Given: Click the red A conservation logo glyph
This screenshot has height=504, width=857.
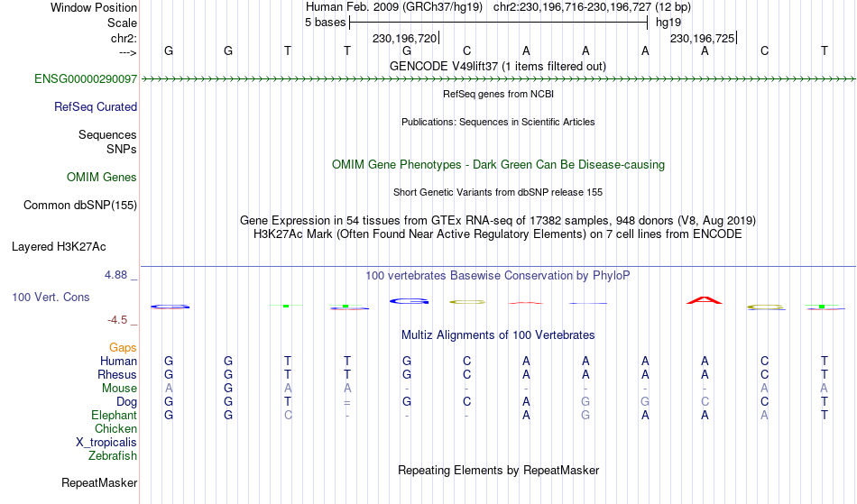Looking at the screenshot, I should pyautogui.click(x=705, y=300).
